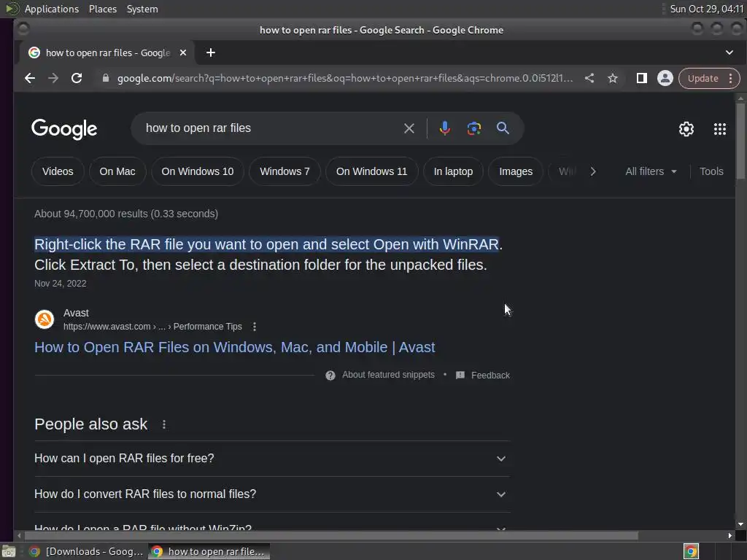Open the Avast 'How to Open RAR Files' link
The width and height of the screenshot is (747, 560).
coord(234,347)
